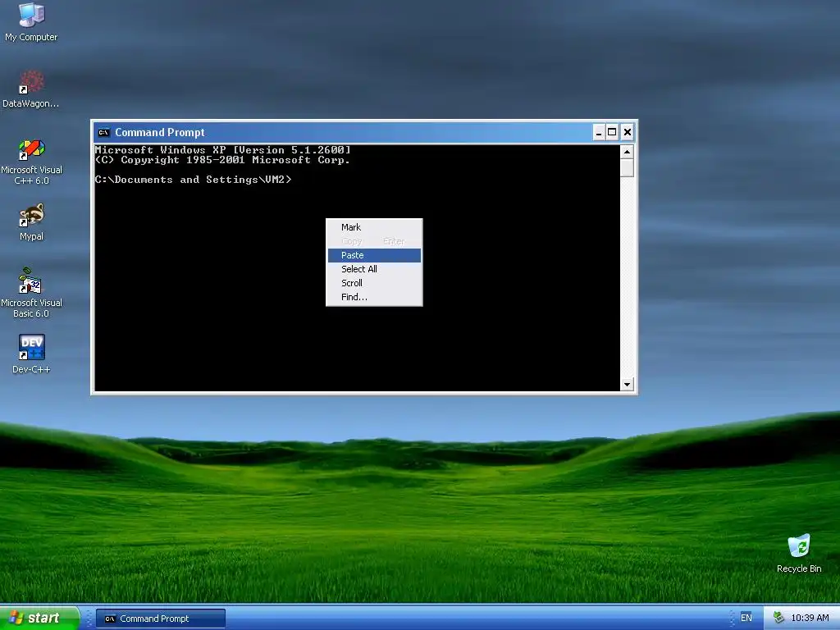This screenshot has height=630, width=840.
Task: Click the Command Prompt title text
Action: (x=160, y=132)
